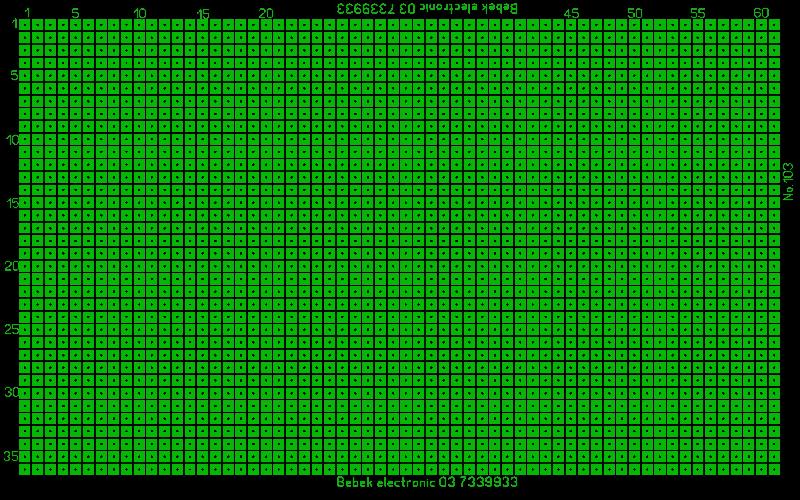The height and width of the screenshot is (500, 800).
Task: Select row label 20 on left side
Action: point(11,266)
